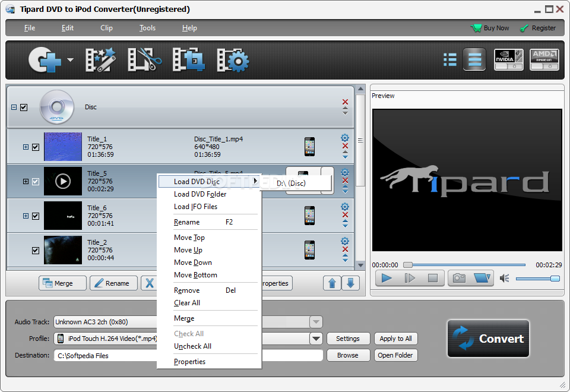Image resolution: width=570 pixels, height=392 pixels.
Task: Toggle AMD Radeon acceleration
Action: pos(544,59)
